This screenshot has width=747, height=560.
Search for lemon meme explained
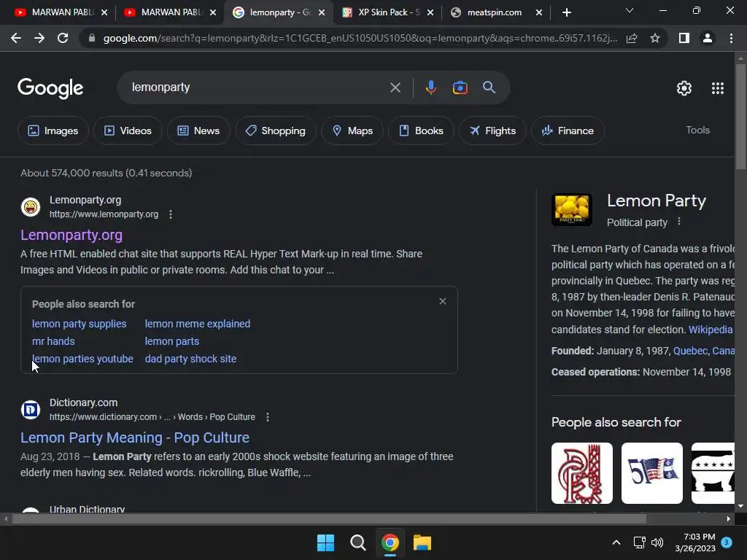(x=197, y=324)
